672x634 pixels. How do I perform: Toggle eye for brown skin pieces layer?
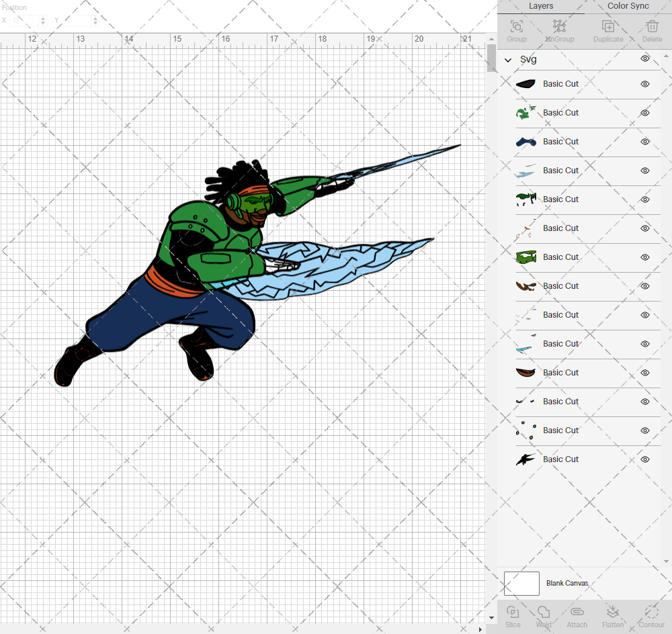[644, 286]
